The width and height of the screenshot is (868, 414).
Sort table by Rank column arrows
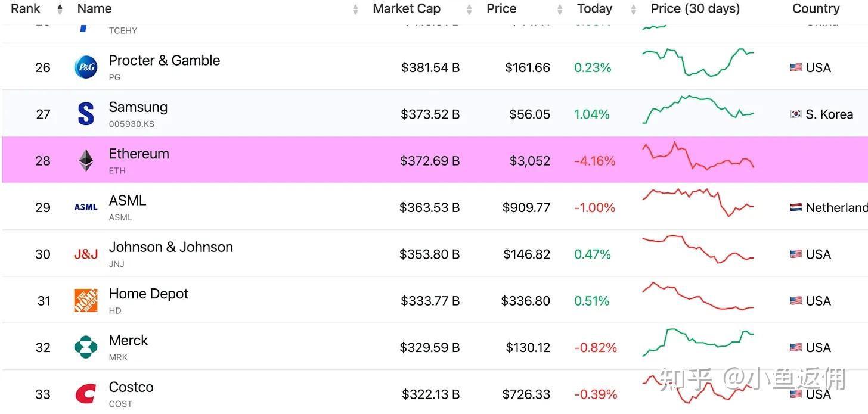pos(60,9)
